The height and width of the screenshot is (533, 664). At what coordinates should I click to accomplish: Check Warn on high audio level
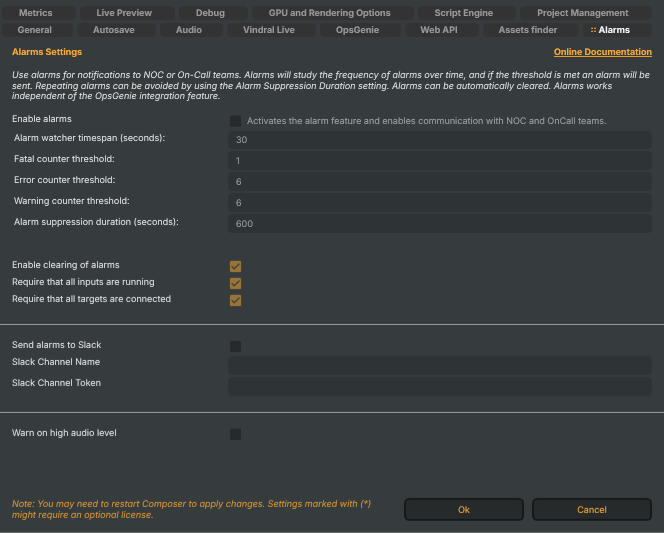pyautogui.click(x=235, y=434)
